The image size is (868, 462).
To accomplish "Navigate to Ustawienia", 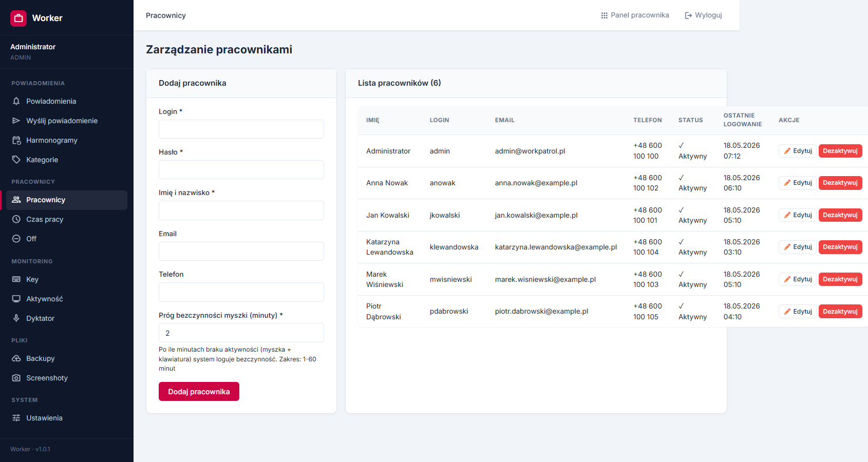I will 67,418.
